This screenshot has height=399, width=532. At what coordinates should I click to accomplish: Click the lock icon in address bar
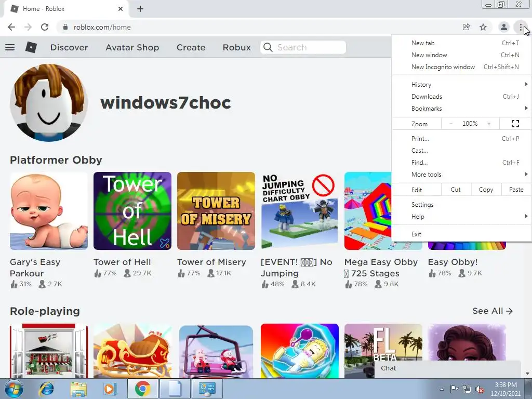tap(65, 27)
